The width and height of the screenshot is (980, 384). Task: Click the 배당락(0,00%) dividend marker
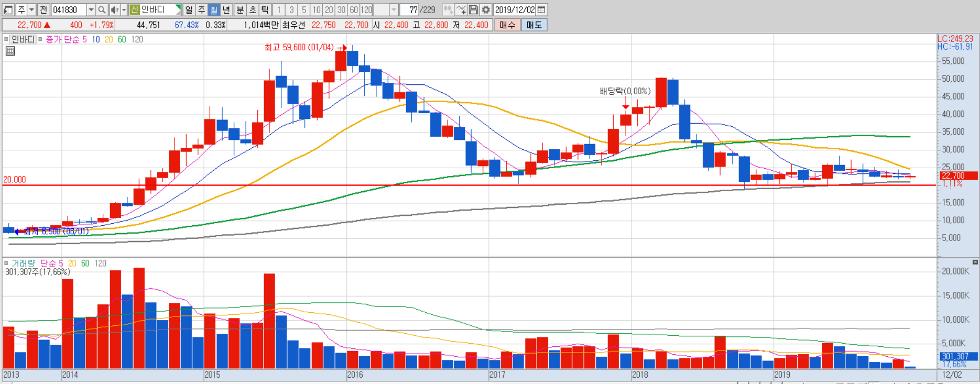click(625, 91)
